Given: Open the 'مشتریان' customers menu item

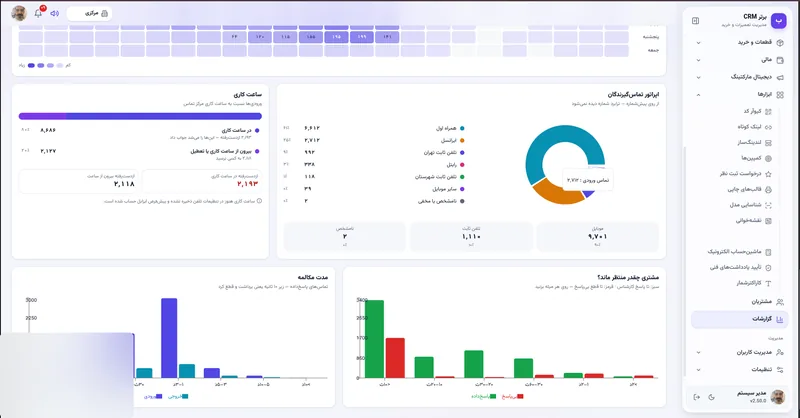Looking at the screenshot, I should click(740, 302).
